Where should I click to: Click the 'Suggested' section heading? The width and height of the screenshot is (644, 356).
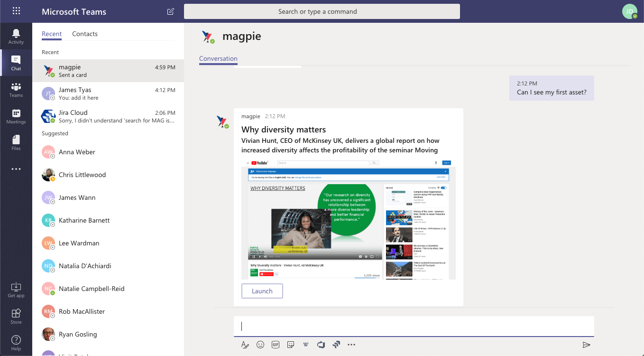[x=55, y=133]
